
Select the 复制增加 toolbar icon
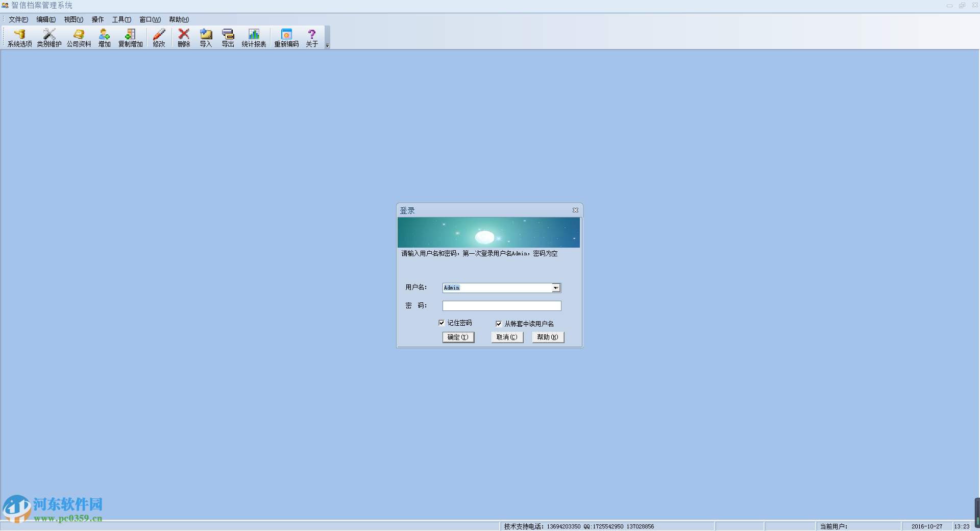131,38
